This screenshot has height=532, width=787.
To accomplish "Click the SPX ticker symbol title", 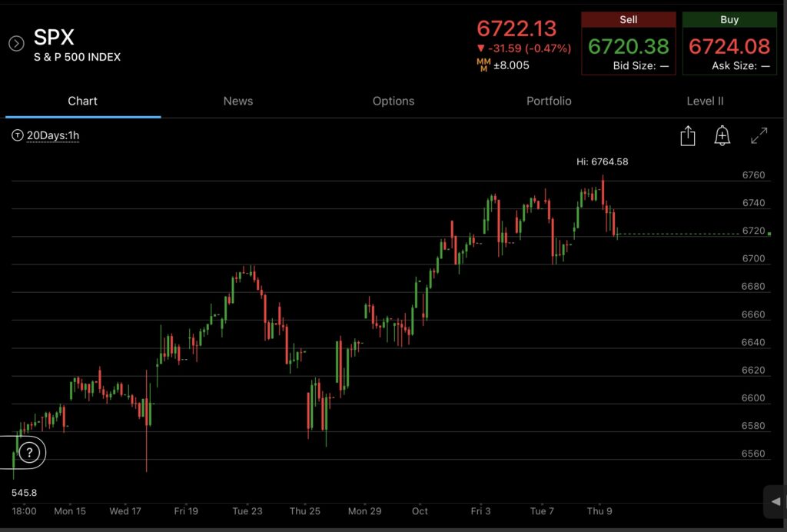I will point(54,37).
